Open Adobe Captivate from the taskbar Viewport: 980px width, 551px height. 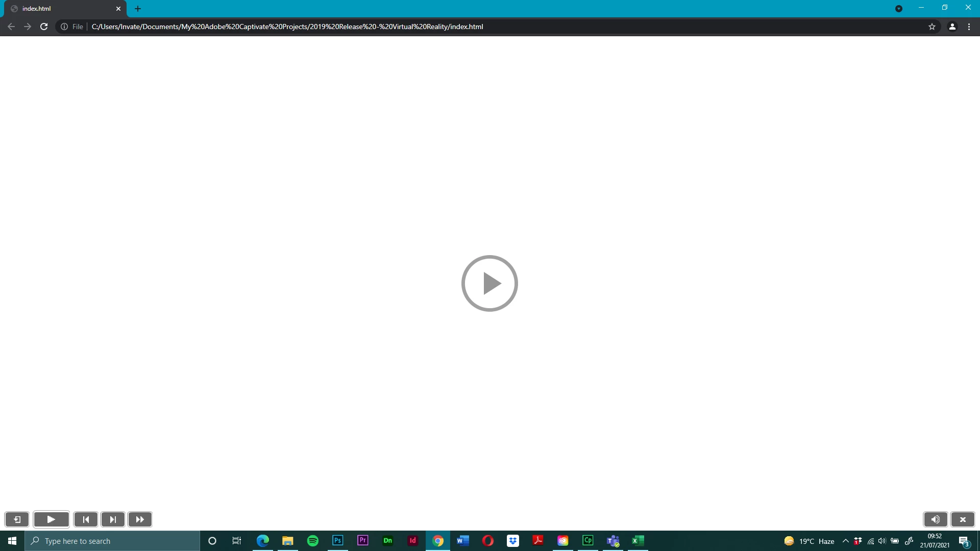coord(588,541)
